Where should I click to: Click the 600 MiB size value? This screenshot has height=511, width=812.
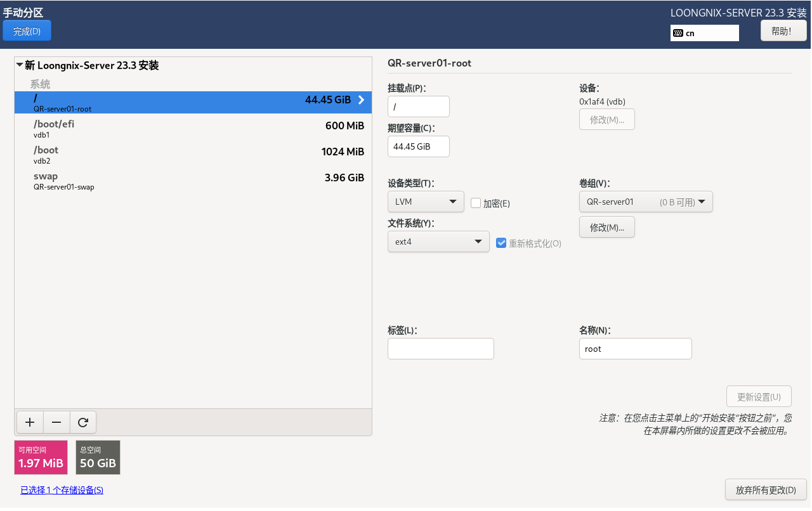(x=344, y=126)
